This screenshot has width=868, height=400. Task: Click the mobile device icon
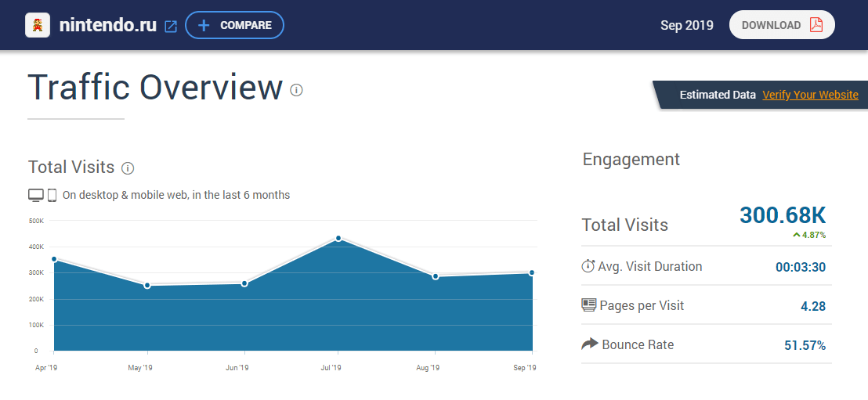coord(52,195)
